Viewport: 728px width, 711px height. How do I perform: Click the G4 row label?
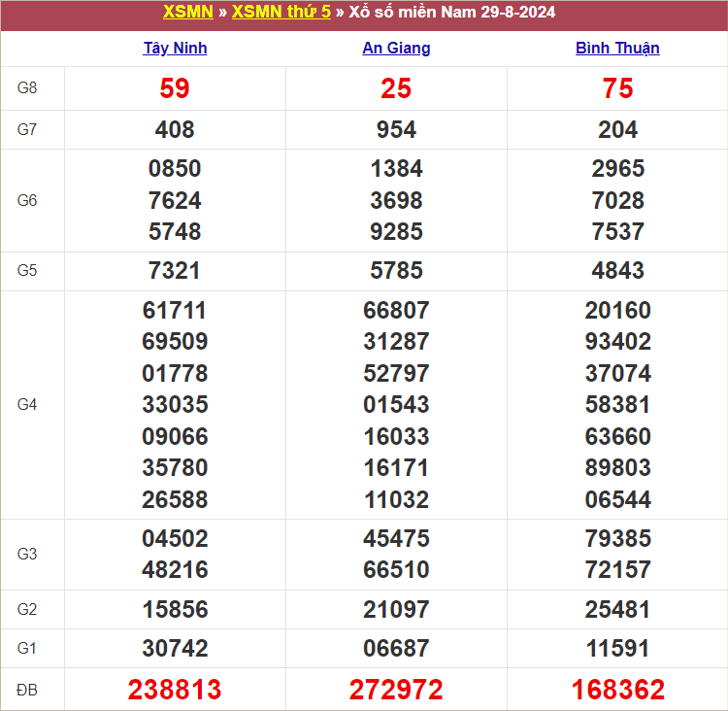pos(27,404)
